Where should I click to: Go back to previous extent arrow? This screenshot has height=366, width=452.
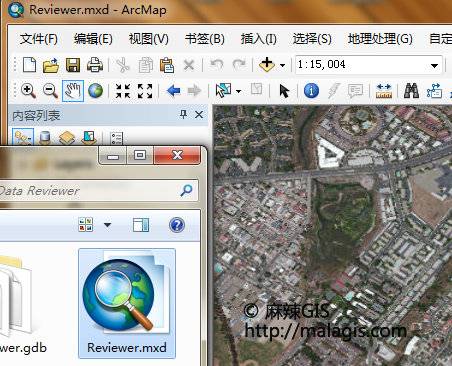click(173, 91)
